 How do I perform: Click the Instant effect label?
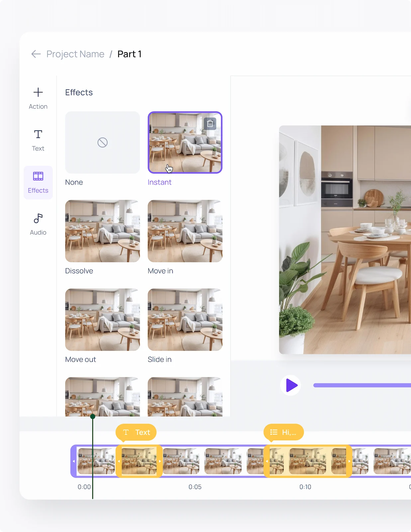point(159,182)
